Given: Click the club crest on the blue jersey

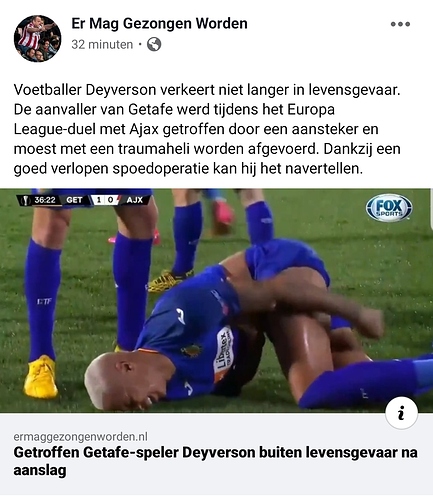Looking at the screenshot, I should pos(191,351).
